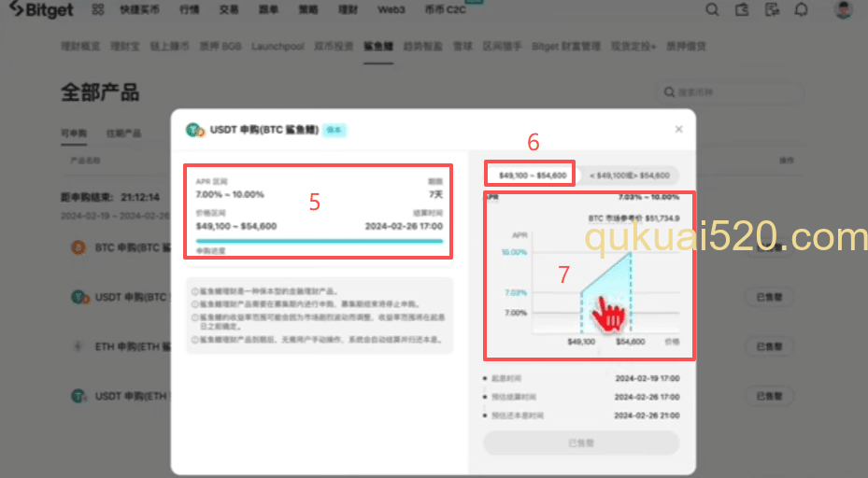Select the 可申购 product tab
This screenshot has height=478, width=868.
[x=74, y=134]
